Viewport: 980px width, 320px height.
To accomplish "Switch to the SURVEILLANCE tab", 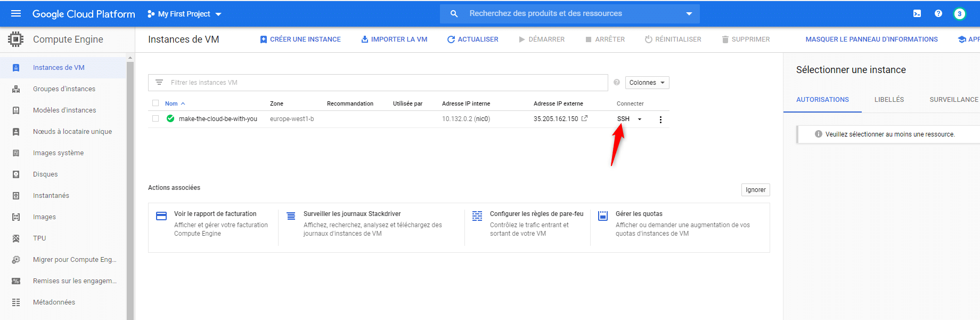I will point(953,100).
